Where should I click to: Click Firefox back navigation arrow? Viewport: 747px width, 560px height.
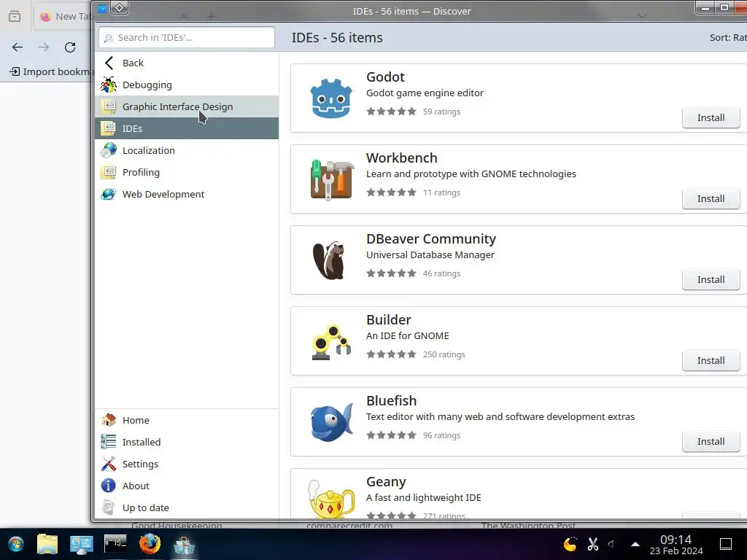tap(18, 47)
